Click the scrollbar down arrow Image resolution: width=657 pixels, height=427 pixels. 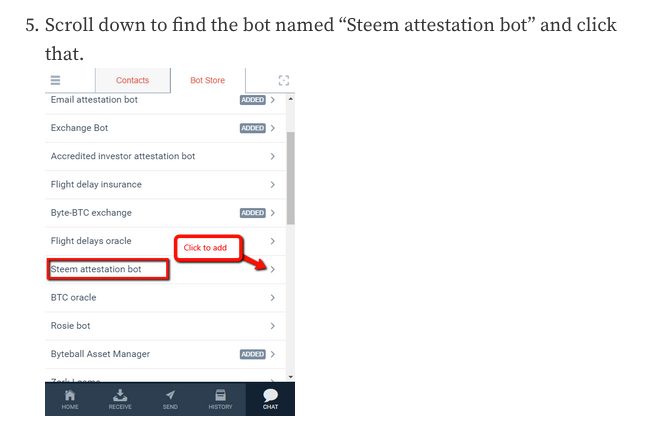[x=290, y=377]
